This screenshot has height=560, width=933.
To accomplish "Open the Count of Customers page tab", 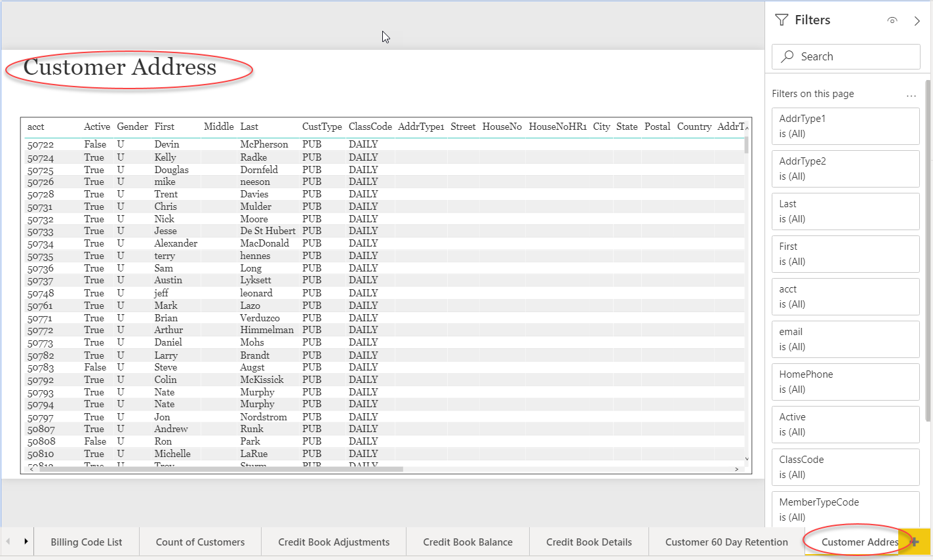I will pos(200,542).
